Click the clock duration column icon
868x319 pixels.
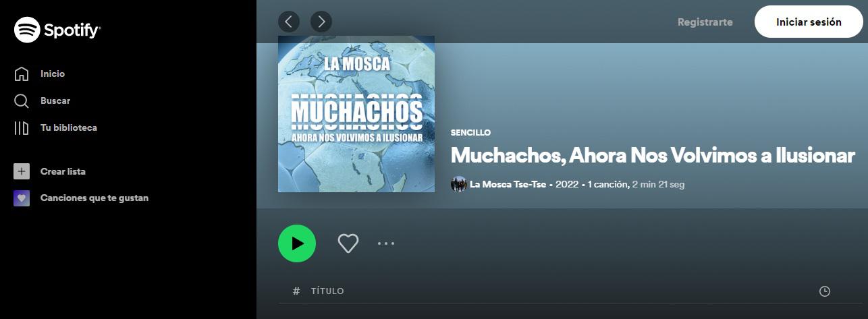tap(824, 291)
